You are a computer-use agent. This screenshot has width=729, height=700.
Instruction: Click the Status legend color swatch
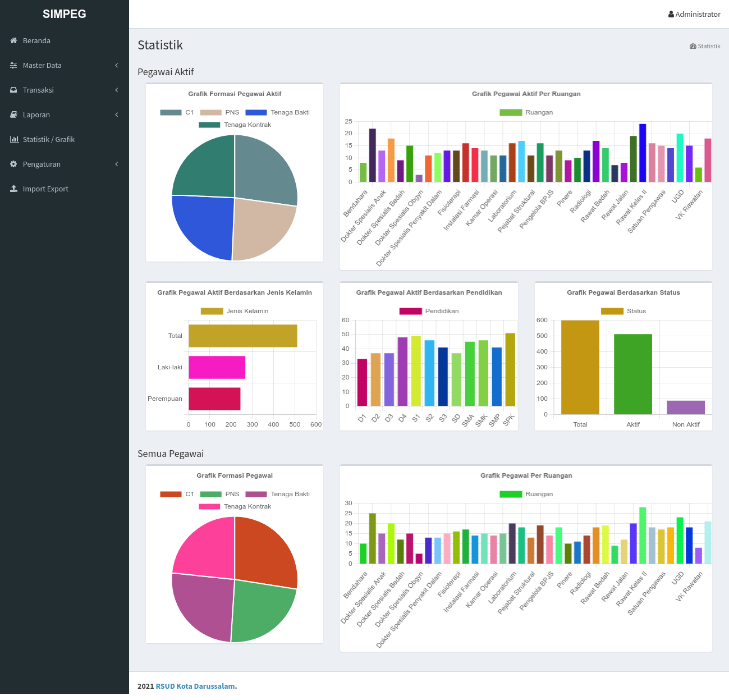(x=612, y=311)
